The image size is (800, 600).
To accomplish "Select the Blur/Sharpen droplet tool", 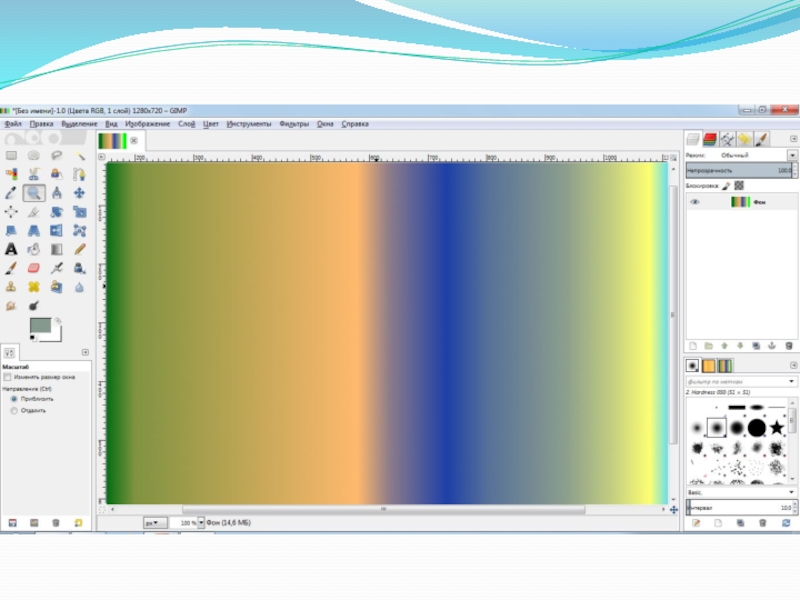I will point(79,287).
